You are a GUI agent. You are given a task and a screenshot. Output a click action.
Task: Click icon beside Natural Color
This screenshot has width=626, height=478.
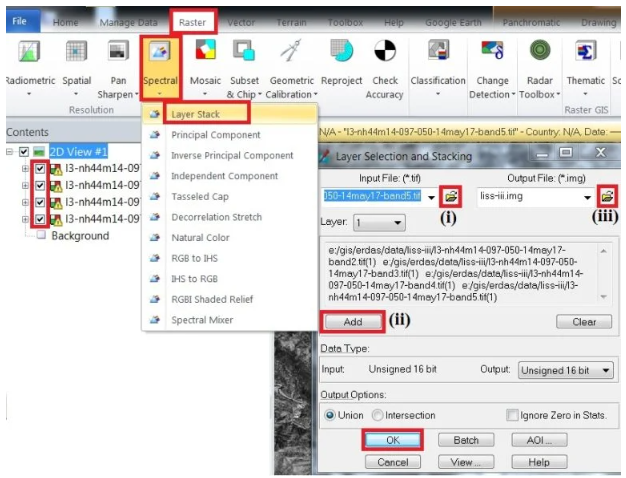[155, 238]
